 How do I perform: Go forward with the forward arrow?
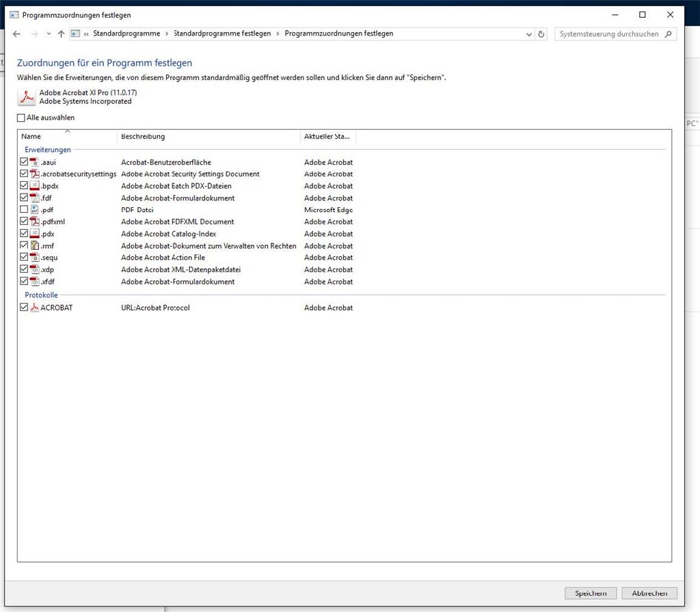click(34, 34)
